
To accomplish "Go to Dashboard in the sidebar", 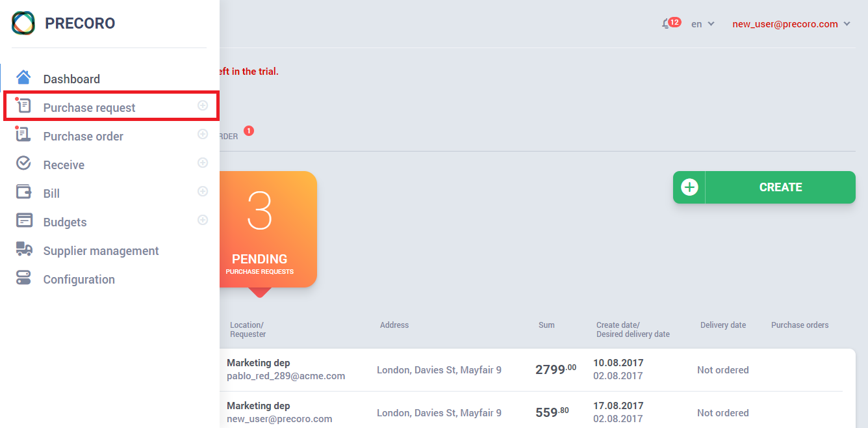I will point(71,79).
